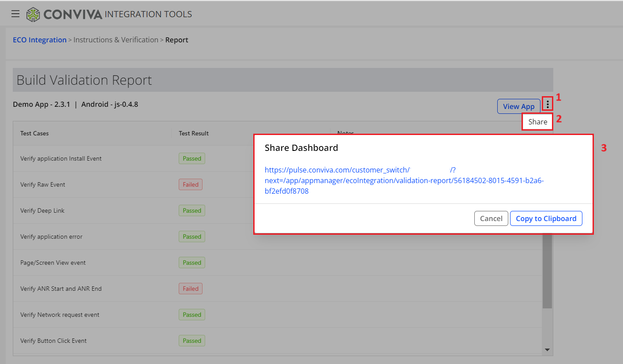The height and width of the screenshot is (364, 623).
Task: Click Passed badge for Verify Deep Link
Action: pos(192,210)
